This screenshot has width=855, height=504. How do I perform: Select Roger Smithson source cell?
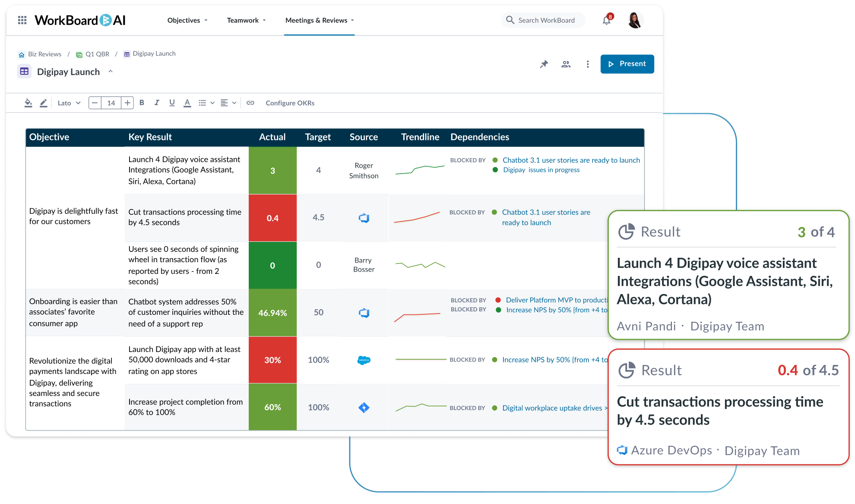[364, 171]
